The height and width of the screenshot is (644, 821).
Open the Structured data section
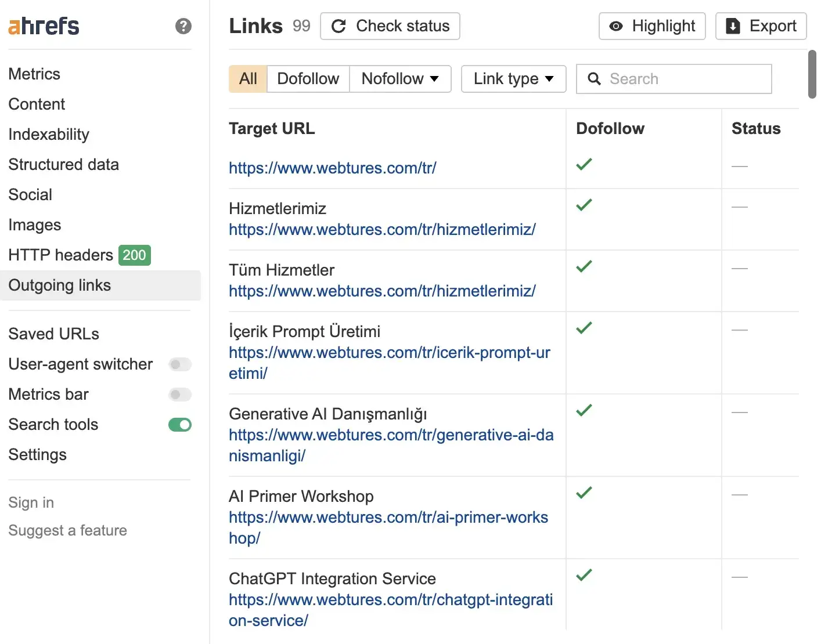click(63, 164)
